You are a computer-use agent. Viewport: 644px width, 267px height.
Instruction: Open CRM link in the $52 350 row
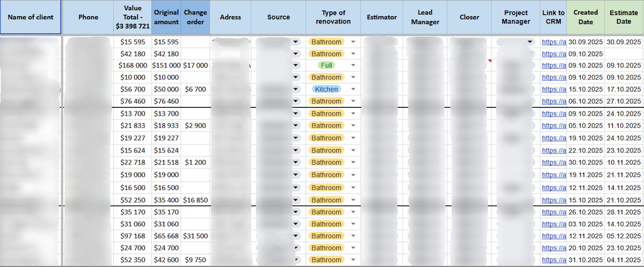coord(554,260)
